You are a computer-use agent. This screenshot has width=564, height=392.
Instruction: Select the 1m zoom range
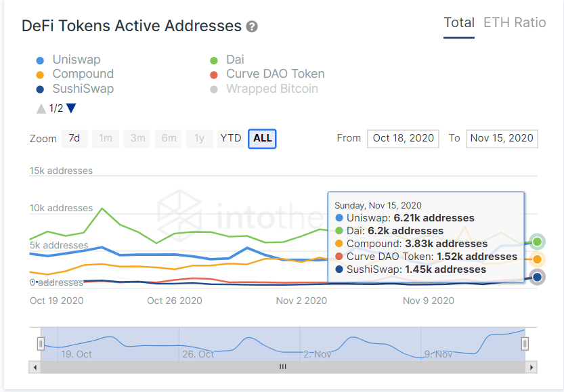tap(105, 138)
